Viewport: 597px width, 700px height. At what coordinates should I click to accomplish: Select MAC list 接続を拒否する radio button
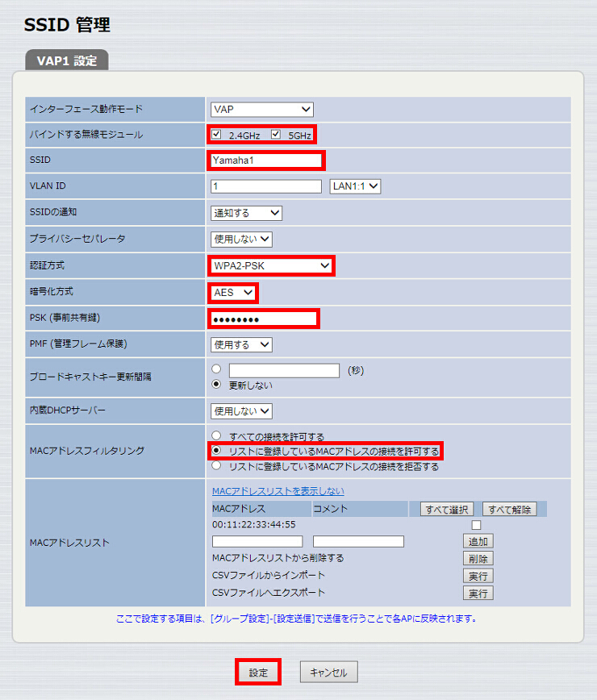coord(216,465)
